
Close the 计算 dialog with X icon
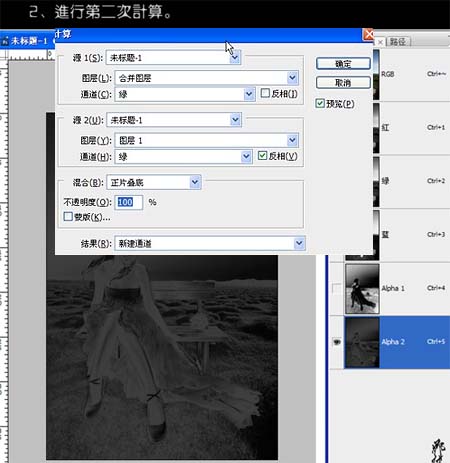368,34
